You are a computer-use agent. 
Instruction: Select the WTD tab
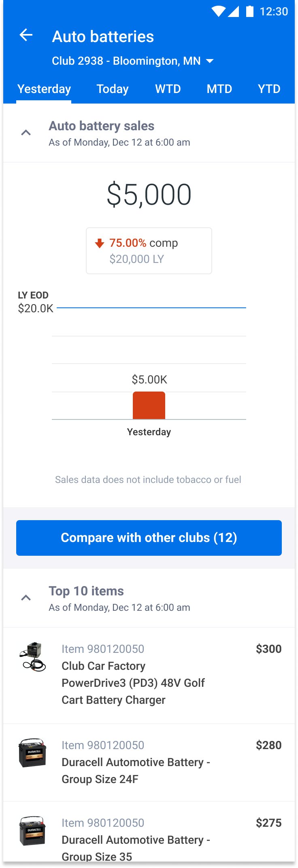168,89
